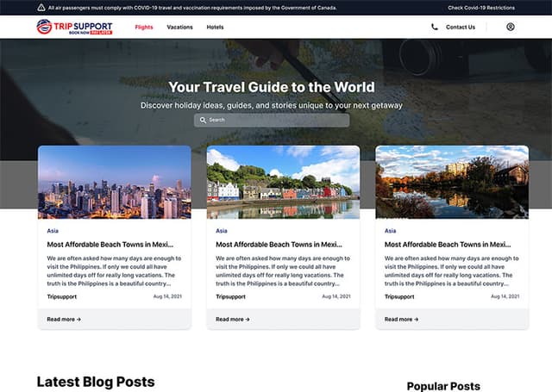Click the Contact Us link
Image resolution: width=552 pixels, height=392 pixels.
click(x=460, y=27)
